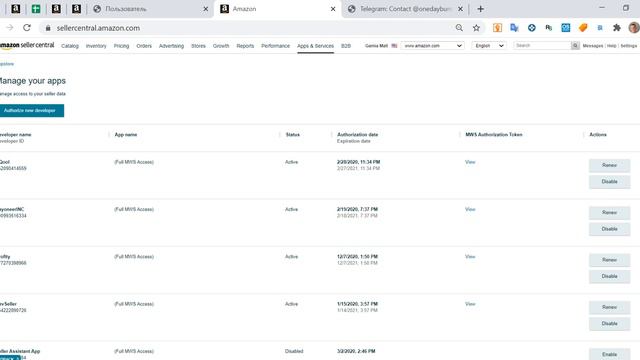View site security lock info
The width and height of the screenshot is (640, 360).
48,28
